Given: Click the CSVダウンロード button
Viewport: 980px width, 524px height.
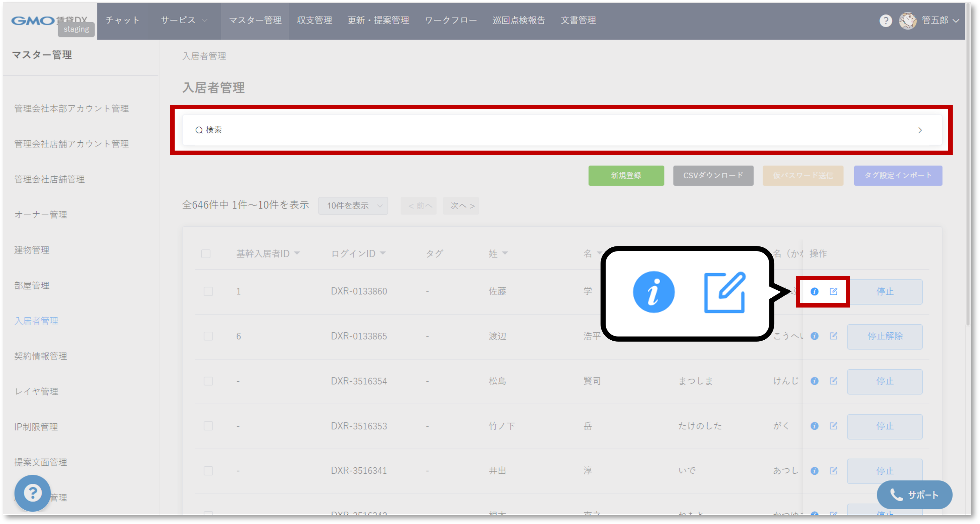Looking at the screenshot, I should tap(713, 175).
